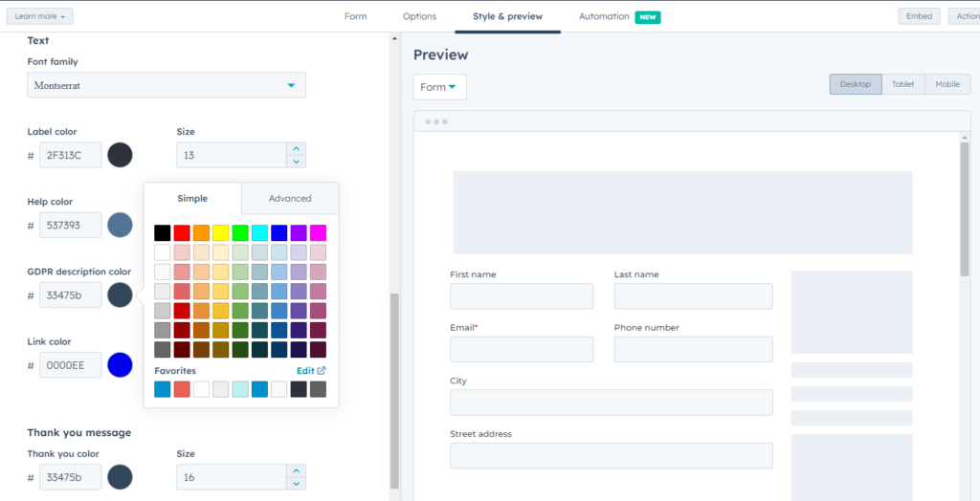Open the blue Link color swatch
This screenshot has width=980, height=501.
[x=120, y=365]
